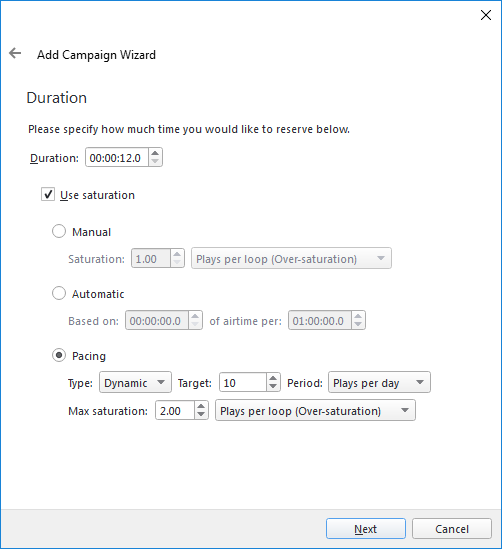Open the Period dropdown showing Plays per day
The height and width of the screenshot is (549, 502).
point(379,382)
